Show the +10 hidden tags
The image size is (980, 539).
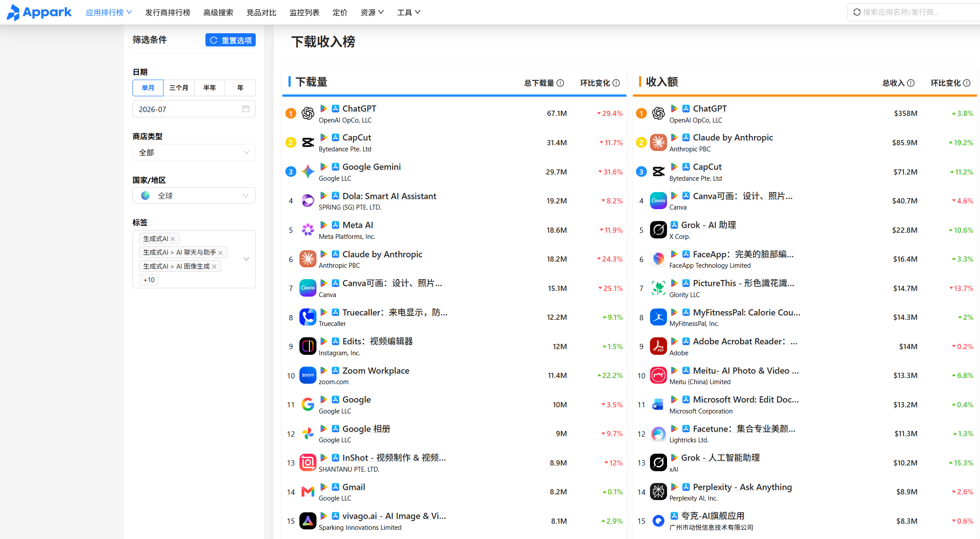(149, 280)
